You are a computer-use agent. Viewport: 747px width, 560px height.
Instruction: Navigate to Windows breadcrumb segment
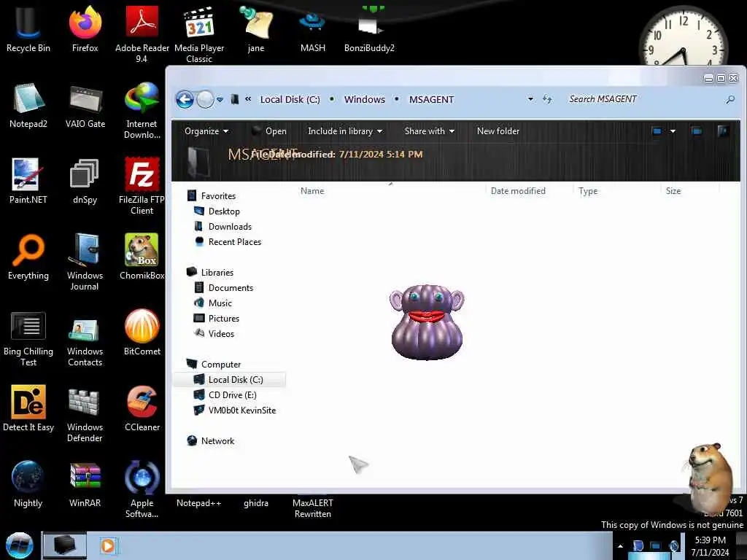click(x=365, y=99)
